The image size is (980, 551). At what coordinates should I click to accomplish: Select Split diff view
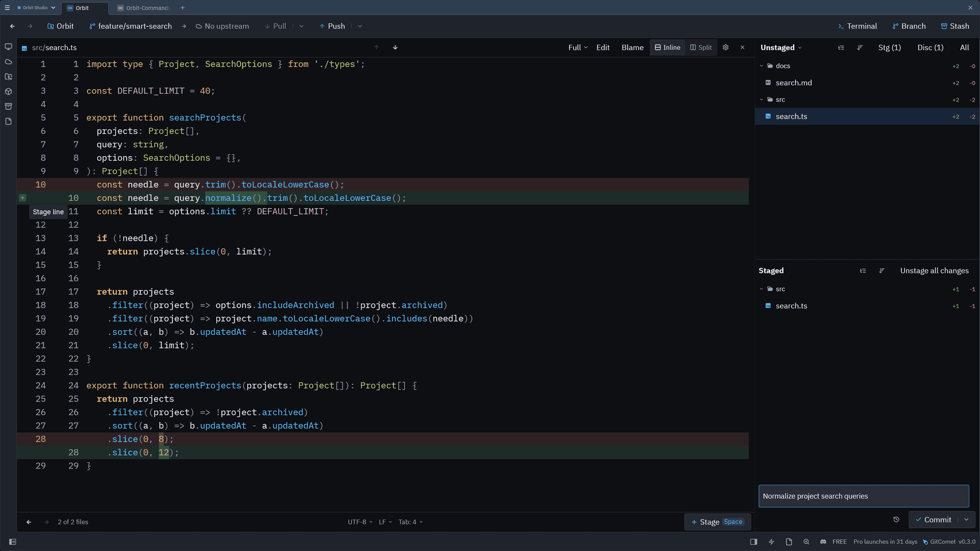pos(701,47)
